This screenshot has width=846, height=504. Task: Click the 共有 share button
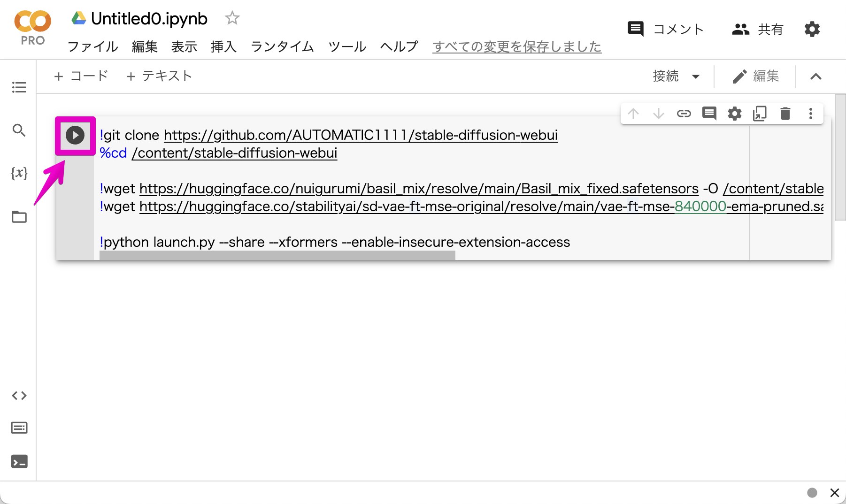click(758, 30)
